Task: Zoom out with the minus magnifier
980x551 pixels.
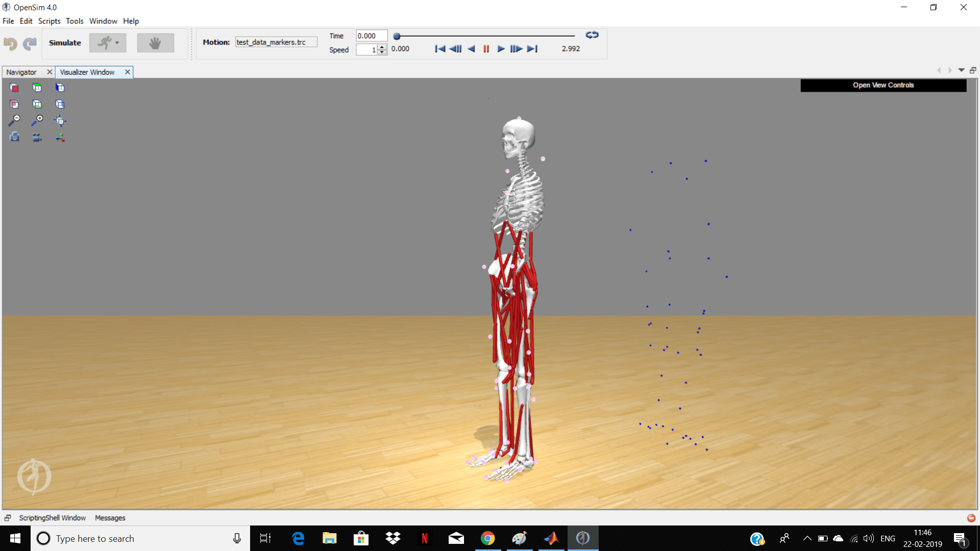Action: tap(14, 120)
